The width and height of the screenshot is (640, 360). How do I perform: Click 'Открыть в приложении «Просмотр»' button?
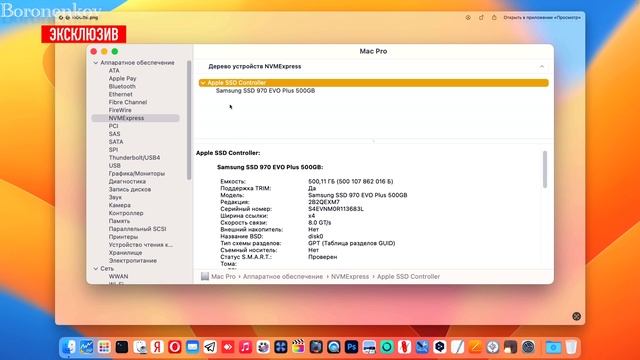click(x=542, y=18)
